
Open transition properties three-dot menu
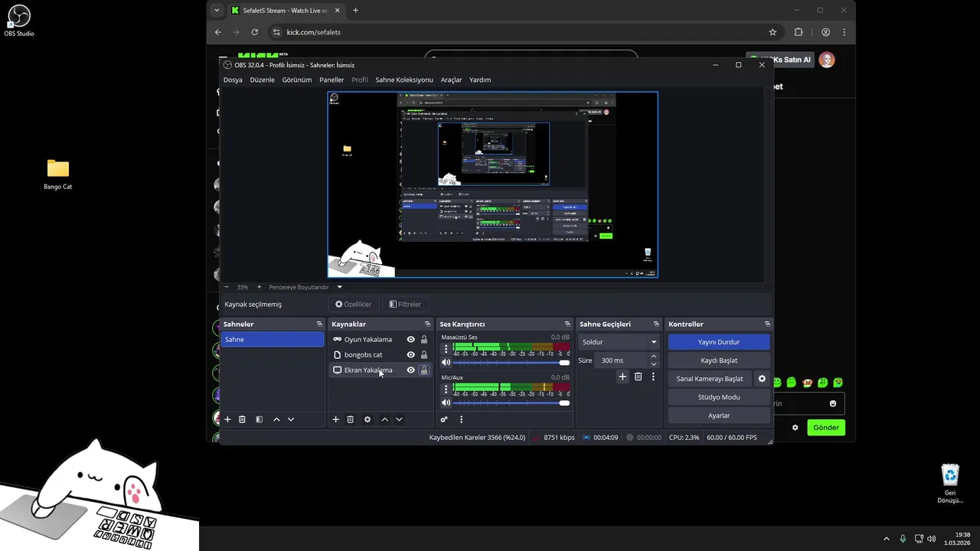pyautogui.click(x=653, y=377)
